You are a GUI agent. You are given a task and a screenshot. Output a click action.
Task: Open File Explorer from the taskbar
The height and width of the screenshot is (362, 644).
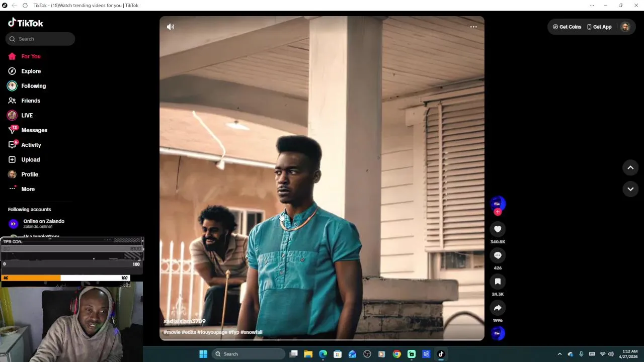tap(308, 354)
